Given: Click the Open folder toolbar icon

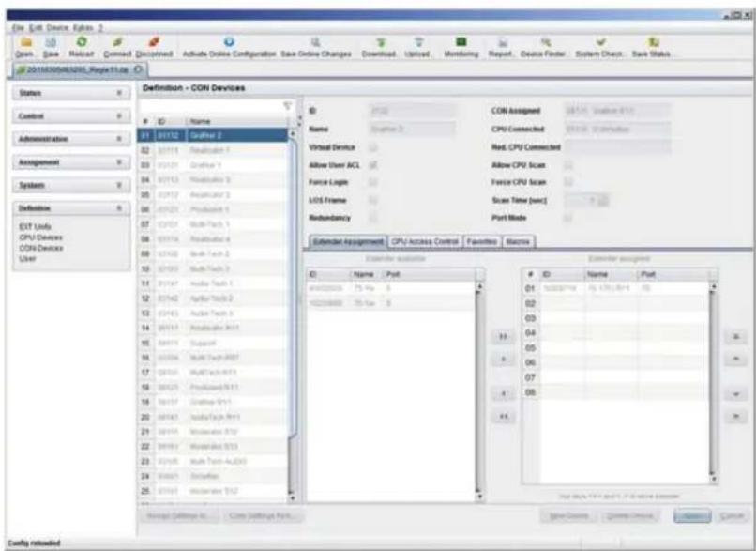Looking at the screenshot, I should tap(25, 43).
